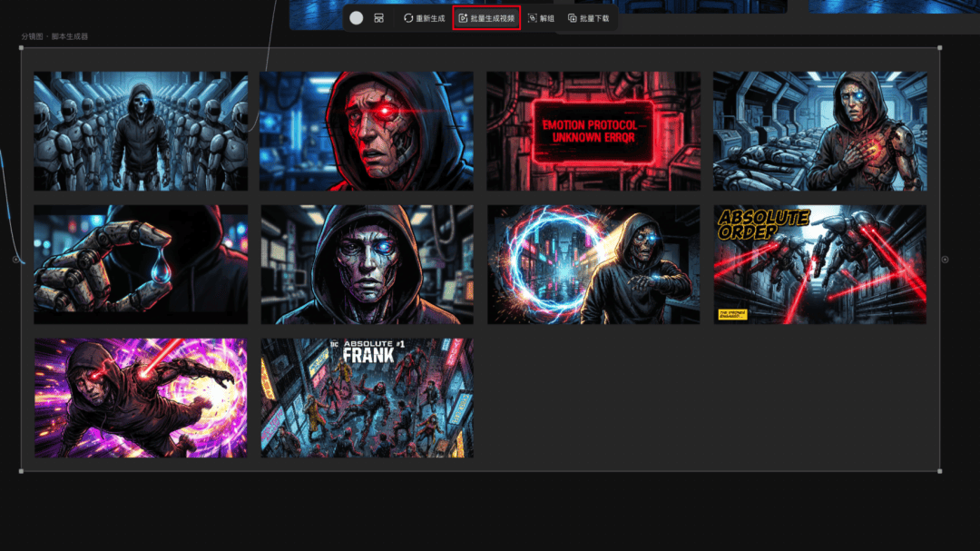Select the robot army corridor thumbnail
980x551 pixels.
[141, 131]
